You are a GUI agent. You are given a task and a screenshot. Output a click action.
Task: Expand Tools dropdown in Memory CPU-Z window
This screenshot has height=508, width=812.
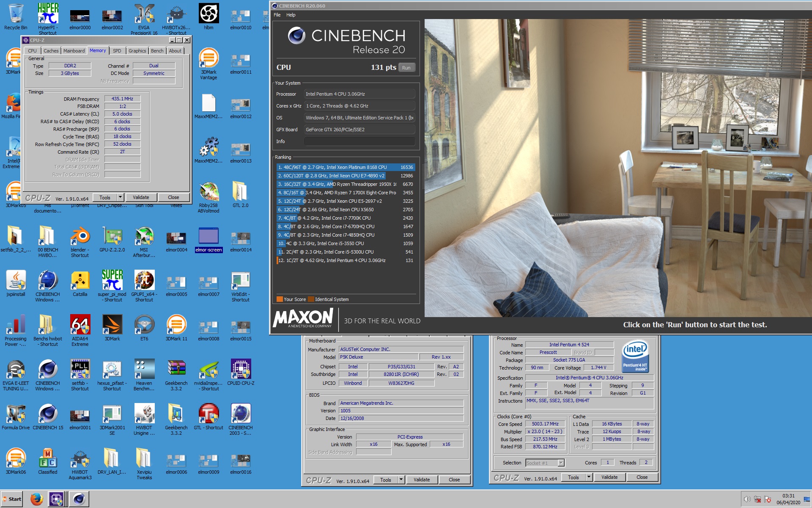(121, 197)
